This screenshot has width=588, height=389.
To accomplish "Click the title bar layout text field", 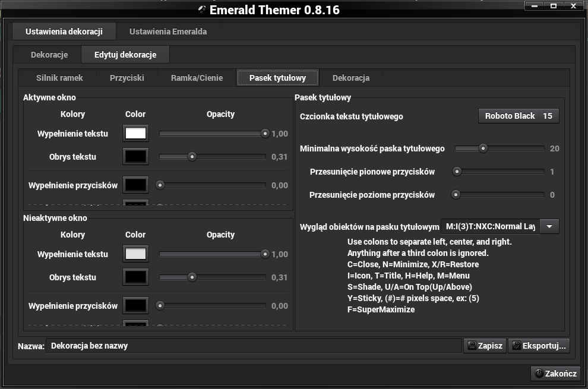I will (x=490, y=227).
